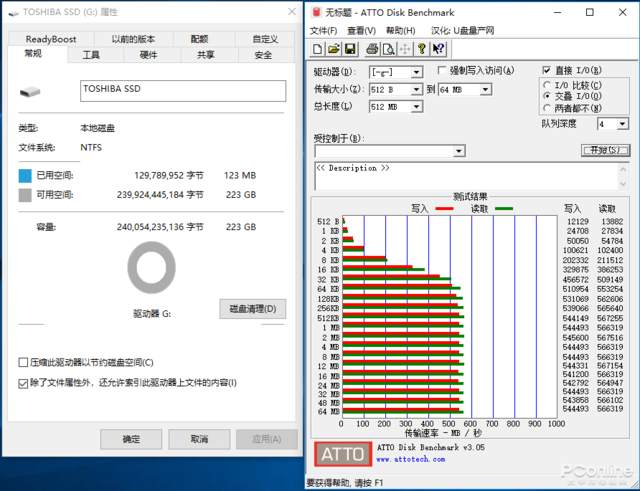
Task: Click the NTFS file system value
Action: 91,147
